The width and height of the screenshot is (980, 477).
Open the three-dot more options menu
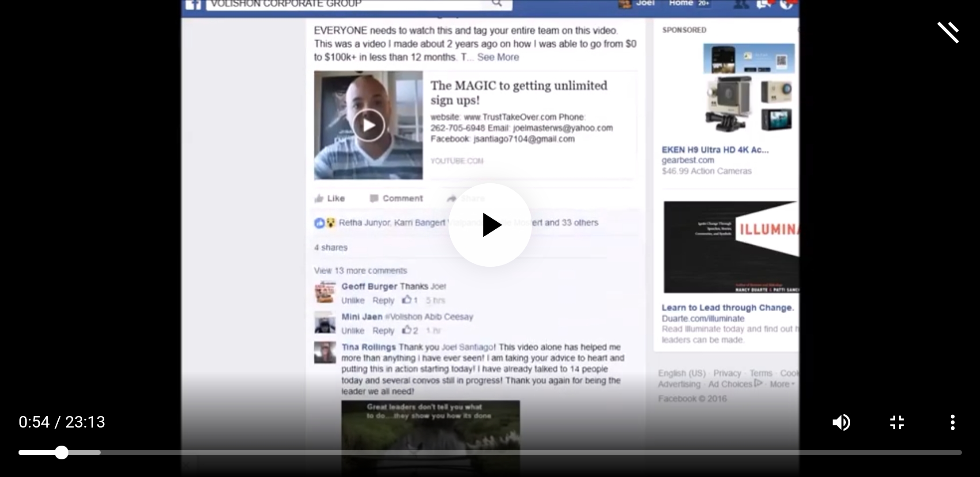[953, 423]
